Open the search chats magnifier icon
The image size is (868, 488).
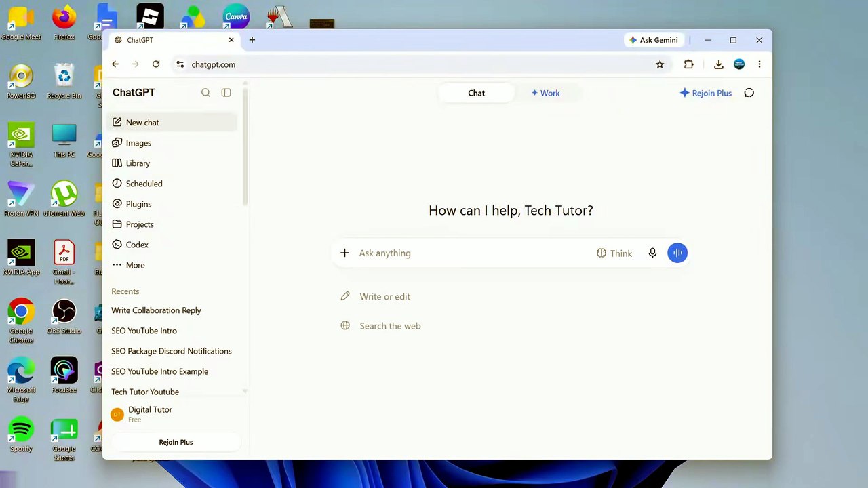(x=205, y=93)
